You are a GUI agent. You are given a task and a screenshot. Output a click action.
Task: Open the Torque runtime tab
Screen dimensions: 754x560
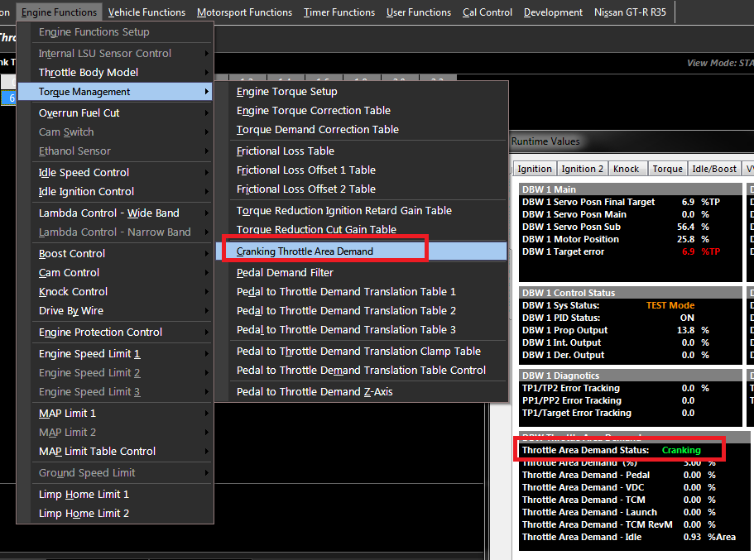(667, 169)
